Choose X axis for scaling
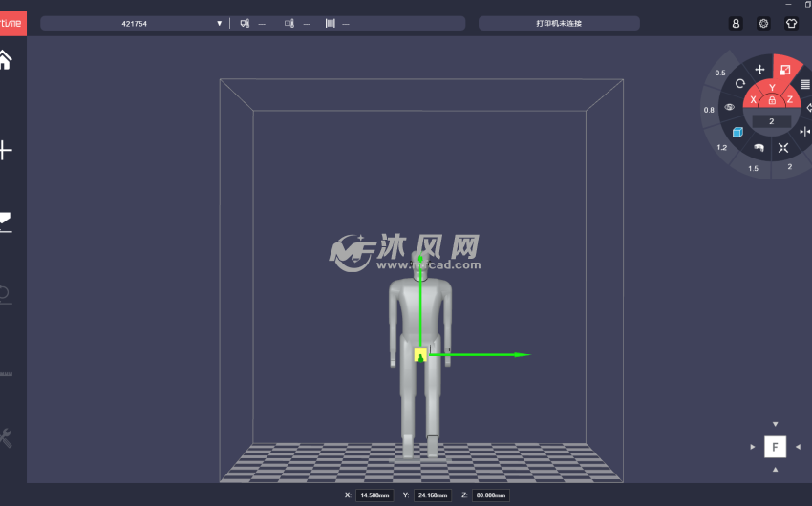The image size is (812, 506). 753,100
